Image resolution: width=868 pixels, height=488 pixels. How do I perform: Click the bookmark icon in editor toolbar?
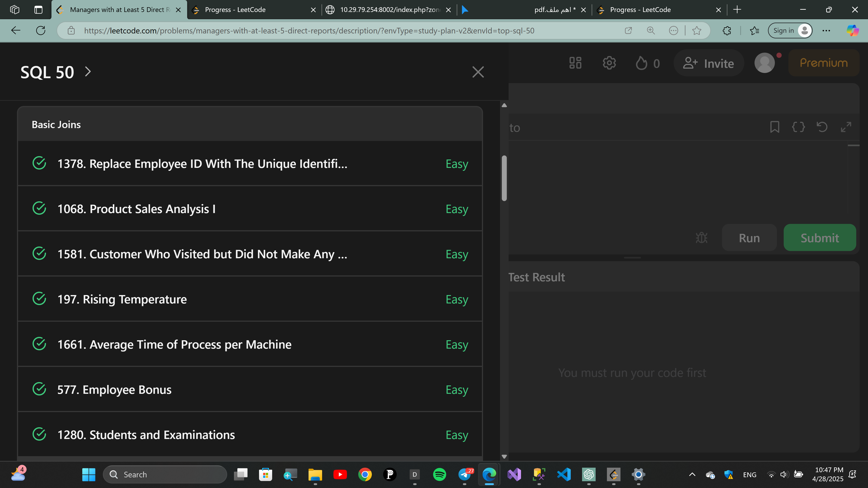(774, 127)
